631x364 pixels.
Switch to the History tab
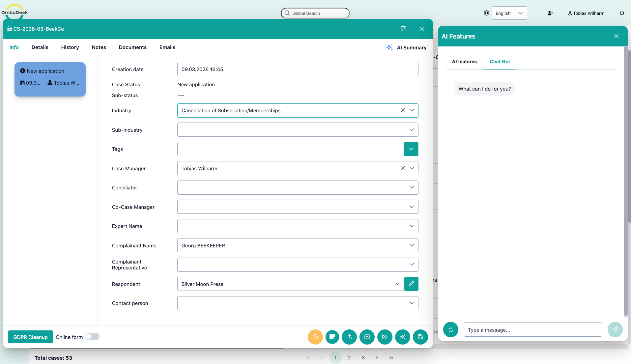70,47
